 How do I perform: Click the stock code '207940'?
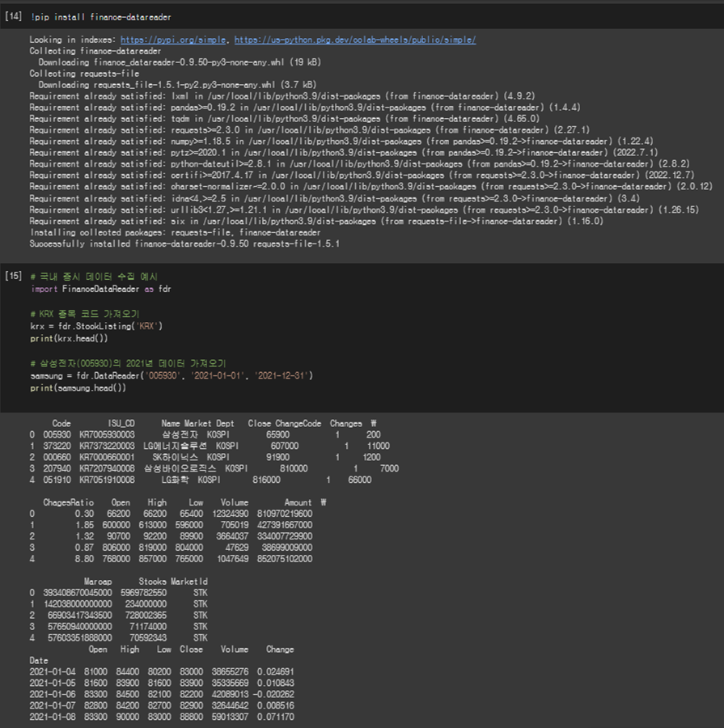tap(57, 468)
